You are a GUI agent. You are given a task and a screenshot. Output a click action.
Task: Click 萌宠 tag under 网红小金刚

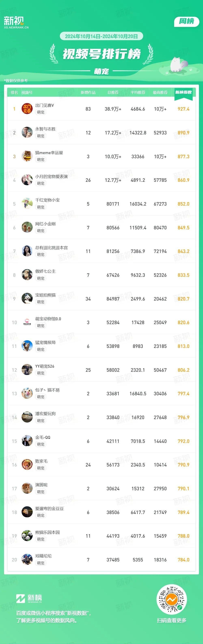point(41,231)
